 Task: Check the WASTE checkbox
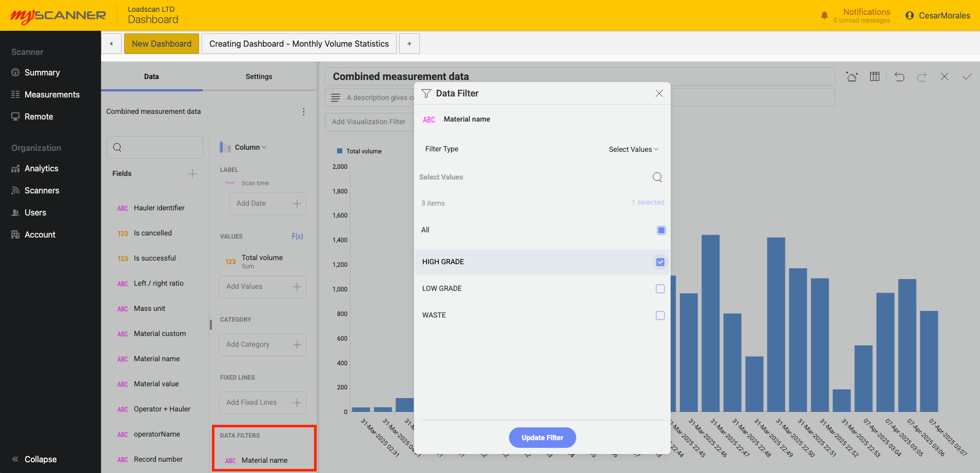coord(660,316)
